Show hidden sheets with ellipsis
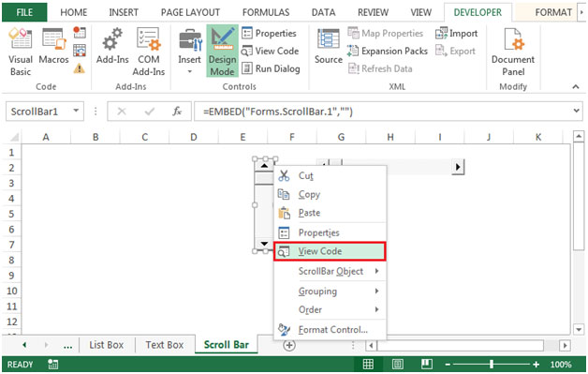This screenshot has width=588, height=374. [67, 346]
